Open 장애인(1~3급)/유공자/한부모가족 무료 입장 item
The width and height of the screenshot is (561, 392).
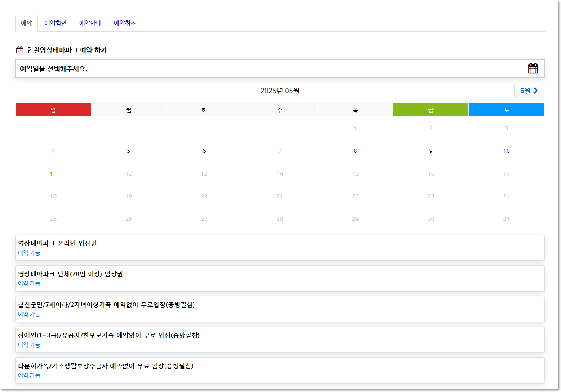280,340
